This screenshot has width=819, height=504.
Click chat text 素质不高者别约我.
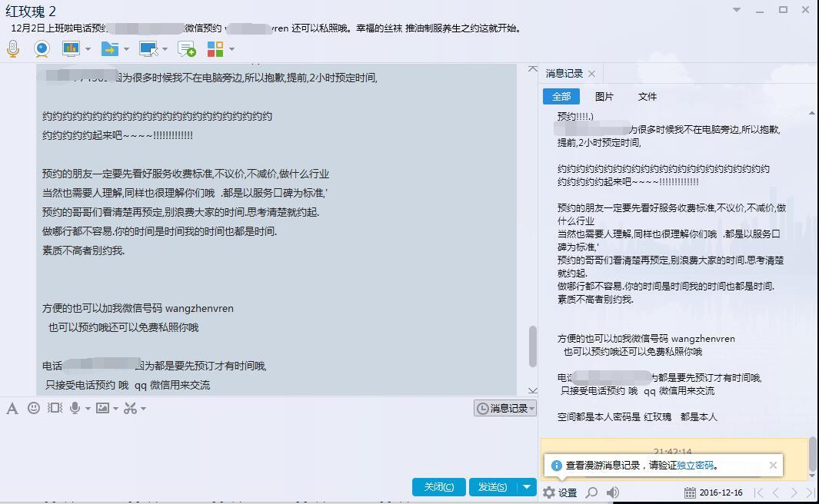click(x=84, y=250)
